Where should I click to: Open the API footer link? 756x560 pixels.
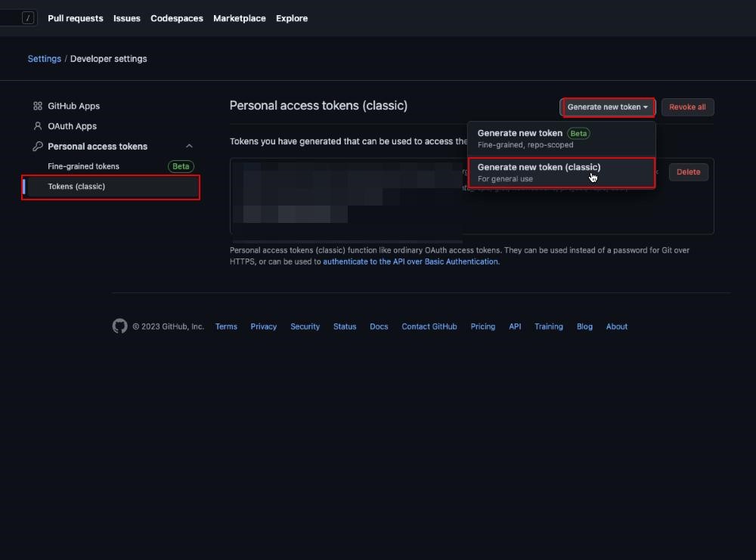(x=515, y=326)
